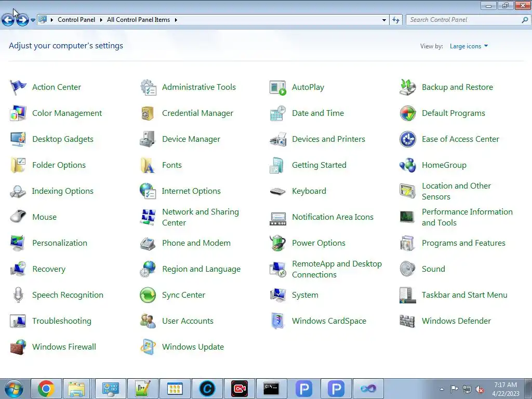Open the Device Manager icon
532x399 pixels.
point(148,139)
